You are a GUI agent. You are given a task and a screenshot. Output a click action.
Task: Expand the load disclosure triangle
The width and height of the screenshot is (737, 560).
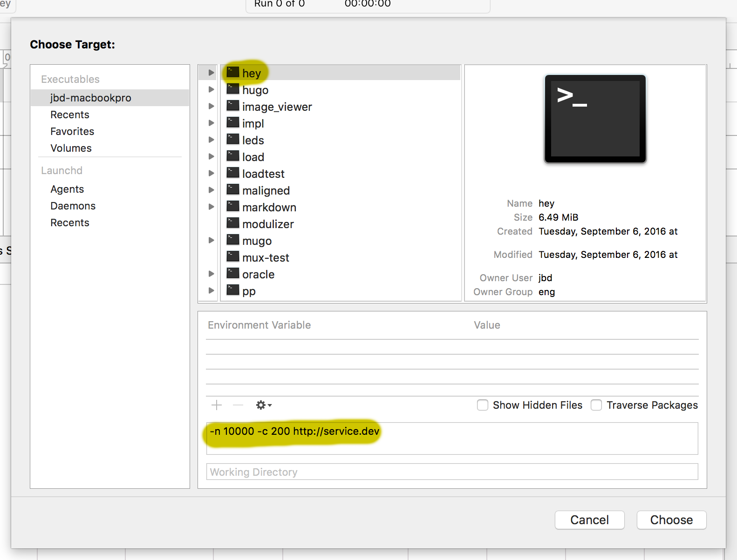click(211, 156)
